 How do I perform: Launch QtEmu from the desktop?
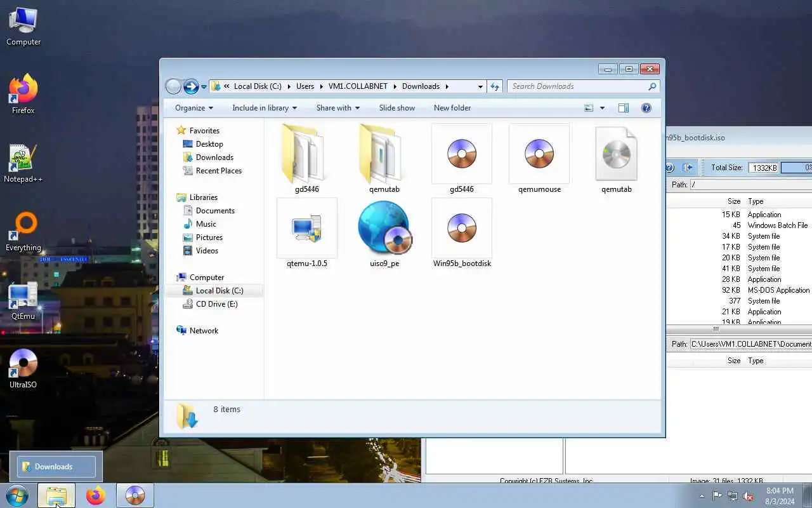click(23, 300)
